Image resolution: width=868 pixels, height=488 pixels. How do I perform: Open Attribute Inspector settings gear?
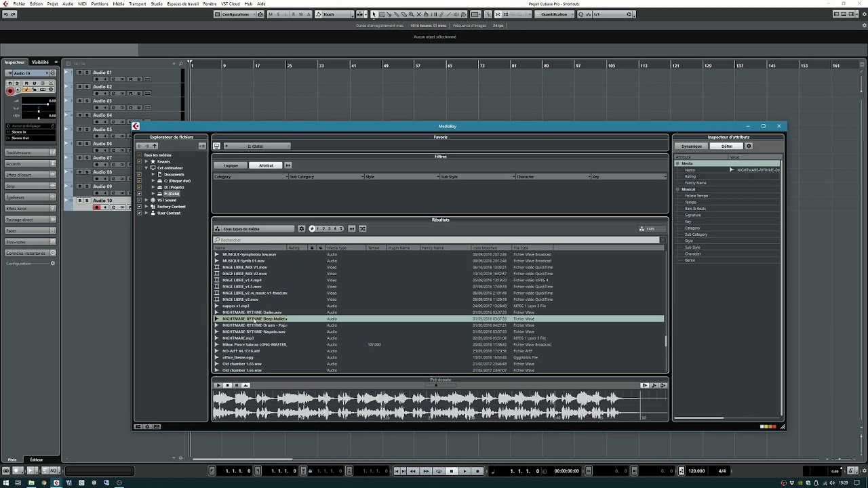point(749,146)
